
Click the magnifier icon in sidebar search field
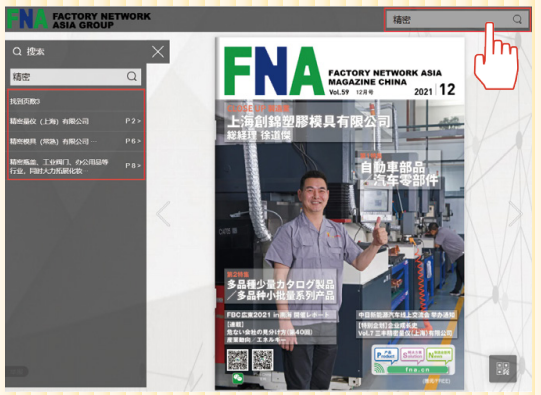[x=132, y=76]
